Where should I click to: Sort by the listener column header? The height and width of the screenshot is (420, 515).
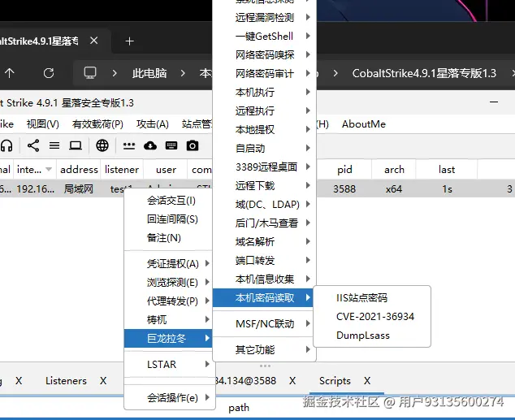tap(122, 170)
